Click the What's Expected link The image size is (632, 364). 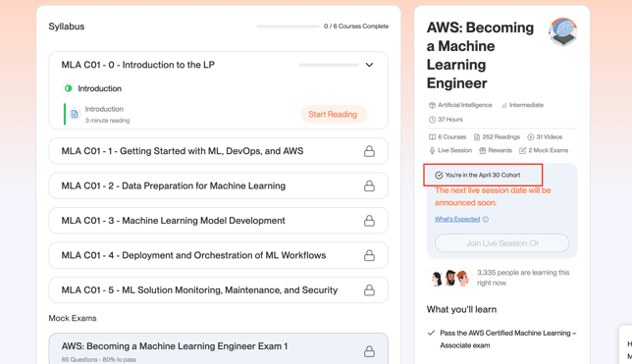pos(457,220)
